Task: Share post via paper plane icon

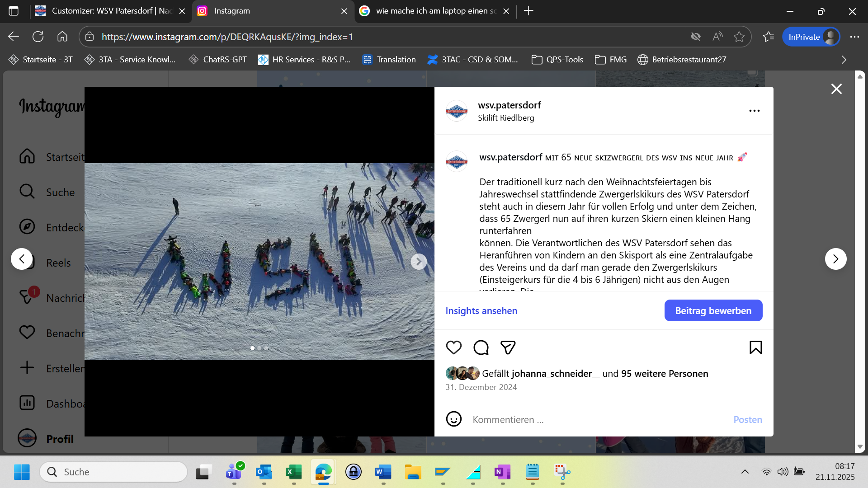Action: click(x=508, y=347)
